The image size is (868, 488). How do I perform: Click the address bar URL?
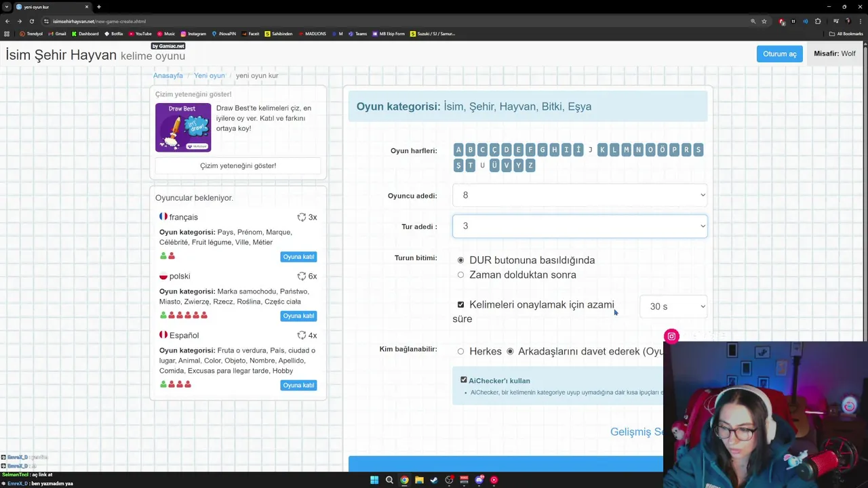[99, 21]
